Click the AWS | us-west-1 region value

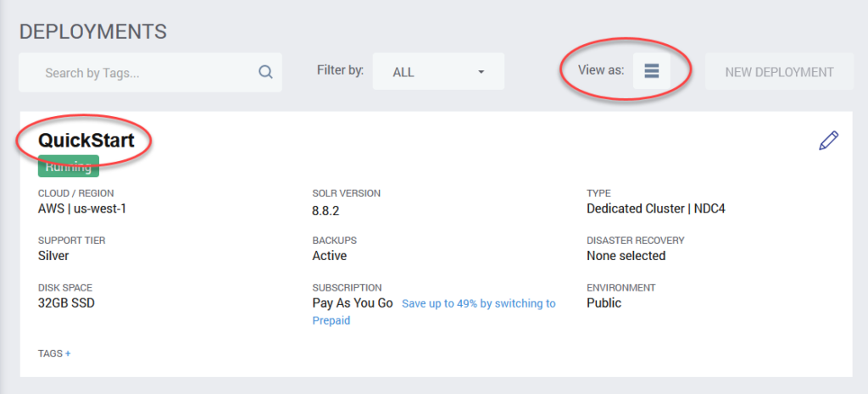tap(82, 208)
